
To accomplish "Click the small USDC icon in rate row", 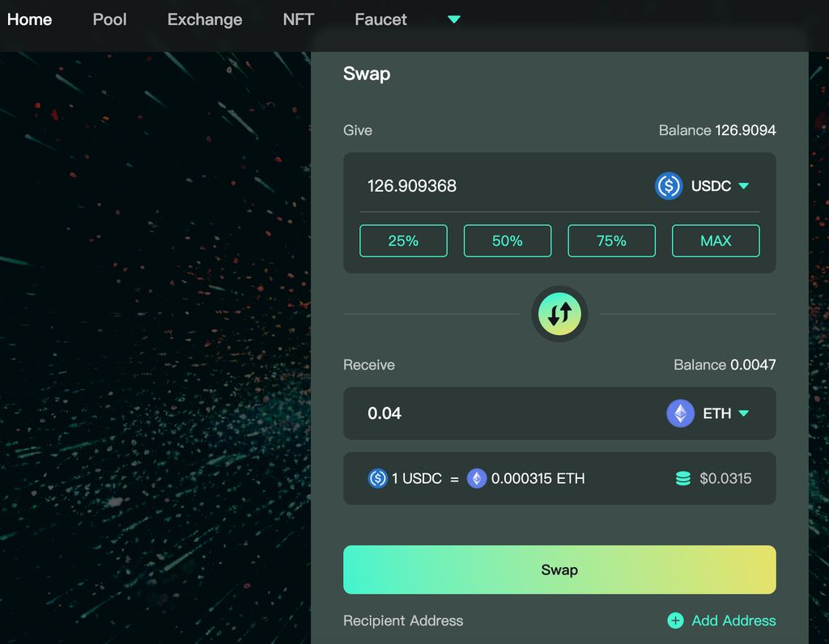I will tap(377, 478).
